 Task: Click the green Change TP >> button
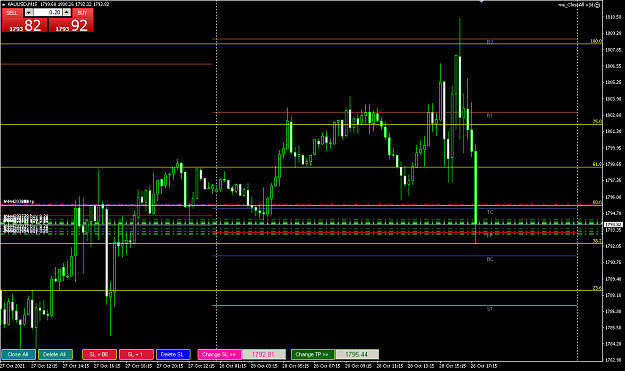point(312,354)
